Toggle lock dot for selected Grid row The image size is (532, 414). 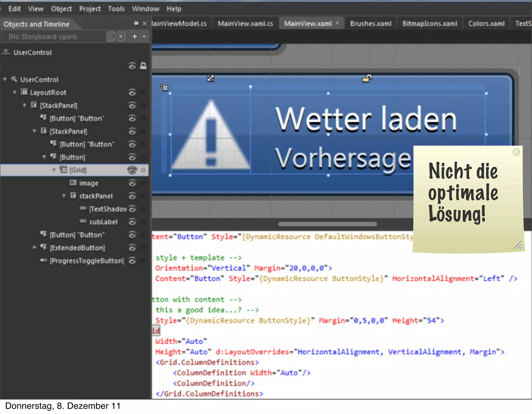143,170
